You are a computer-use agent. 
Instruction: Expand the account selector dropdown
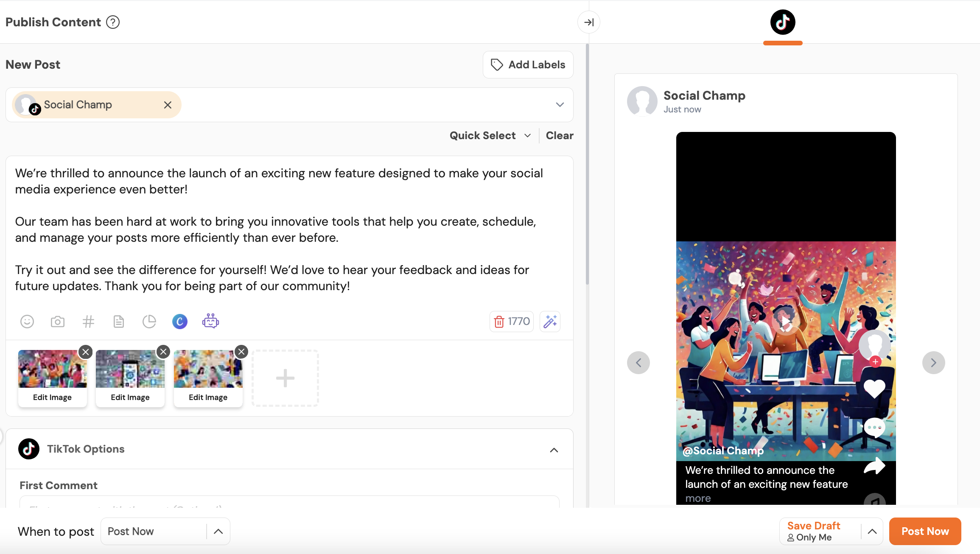[560, 105]
